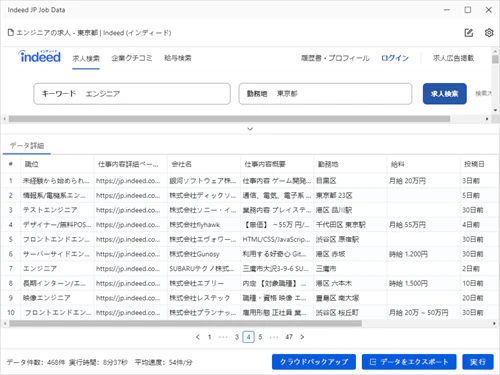Viewport: 500px width, 375px height.
Task: Click the 求人広告掲載 link
Action: (x=453, y=58)
